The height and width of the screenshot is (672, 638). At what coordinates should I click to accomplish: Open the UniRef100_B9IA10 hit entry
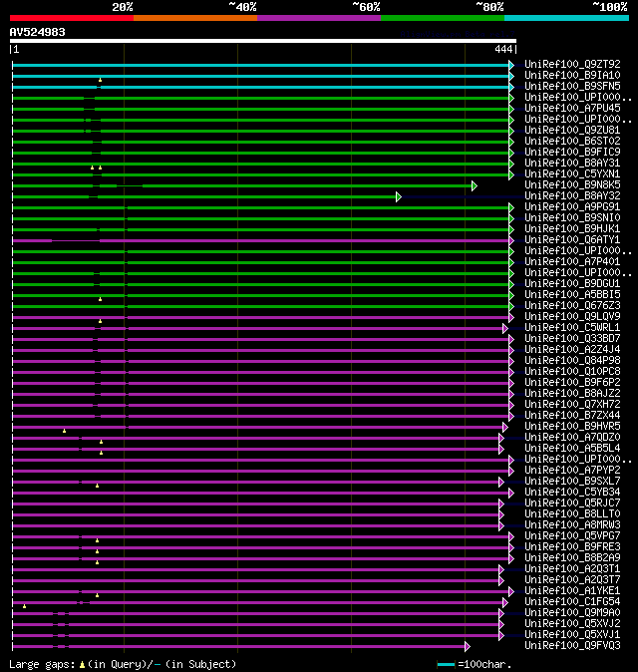coord(572,75)
